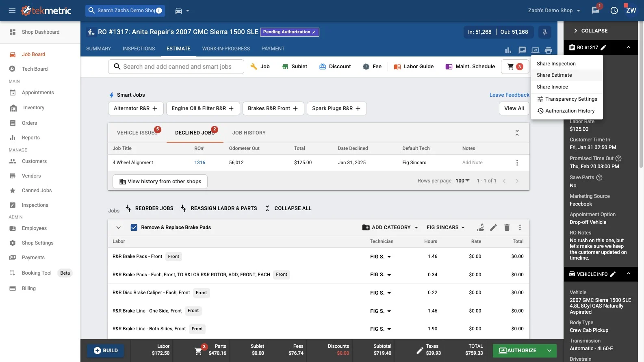This screenshot has width=644, height=362.
Task: Open job pricing dollar icon
Action: click(480, 228)
